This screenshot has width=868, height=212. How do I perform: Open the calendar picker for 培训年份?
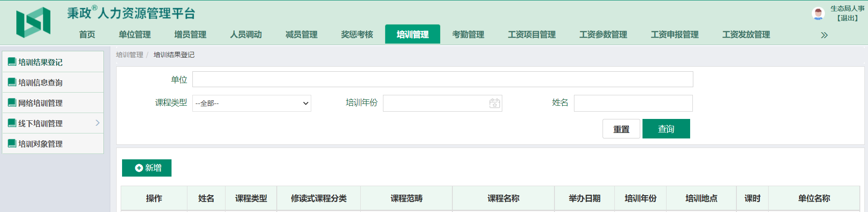pos(495,104)
